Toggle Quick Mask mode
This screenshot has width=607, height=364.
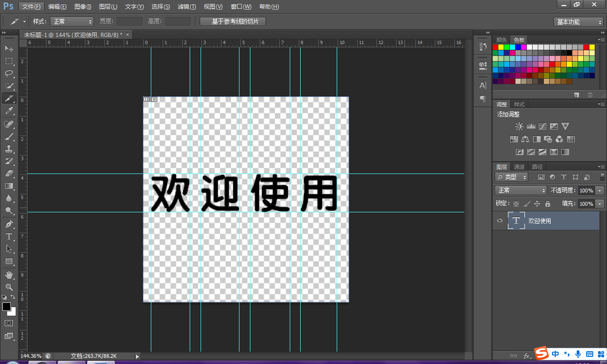point(9,323)
